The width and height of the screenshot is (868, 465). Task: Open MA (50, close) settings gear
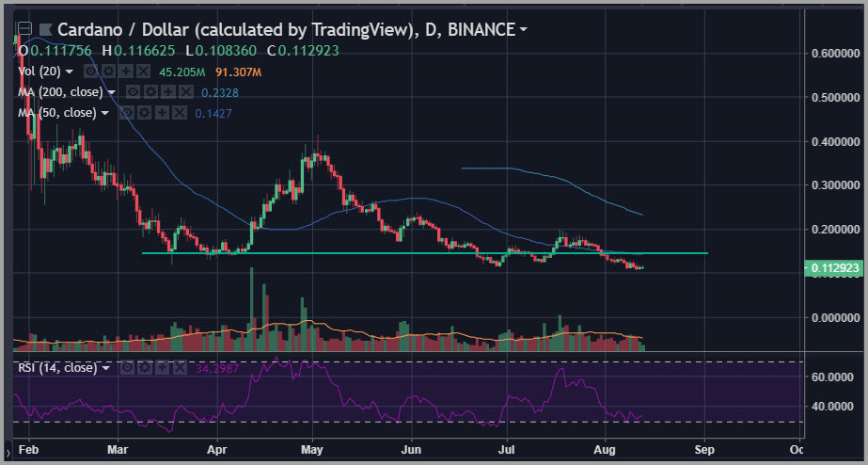(x=145, y=113)
